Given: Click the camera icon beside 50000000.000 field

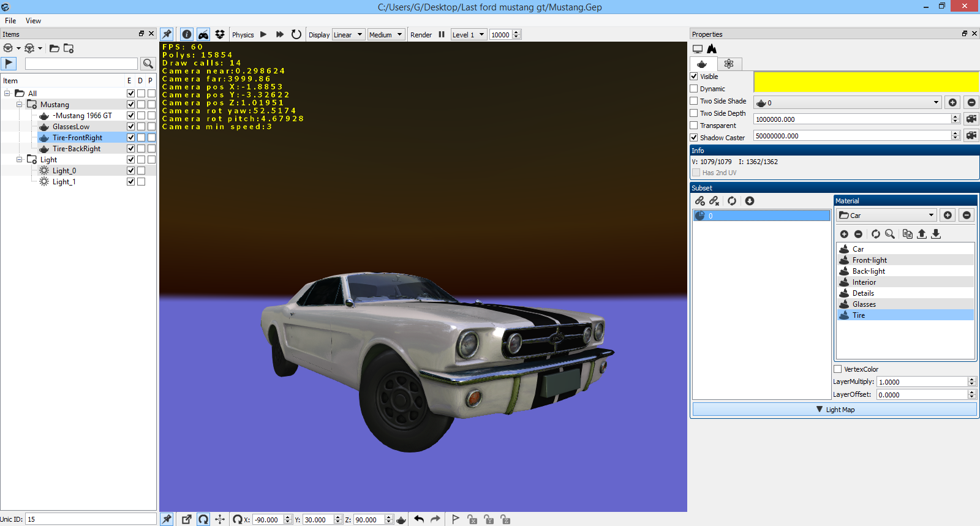Looking at the screenshot, I should [x=971, y=135].
